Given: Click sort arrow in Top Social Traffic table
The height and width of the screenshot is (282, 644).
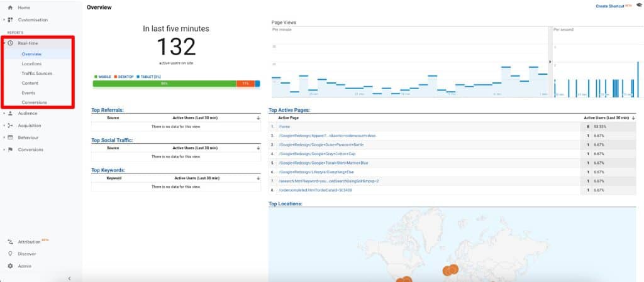Looking at the screenshot, I should (x=258, y=148).
